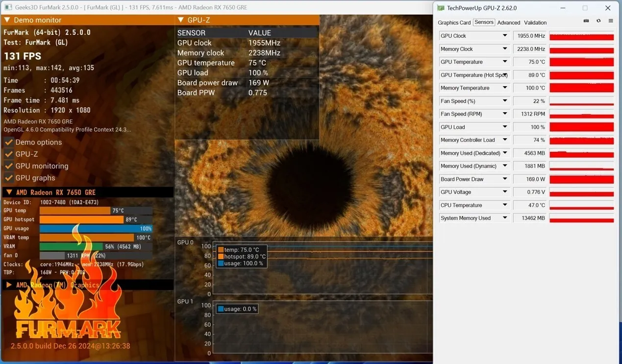
Task: Click the Memory Clock 2238.0 MHz value
Action: (530, 49)
